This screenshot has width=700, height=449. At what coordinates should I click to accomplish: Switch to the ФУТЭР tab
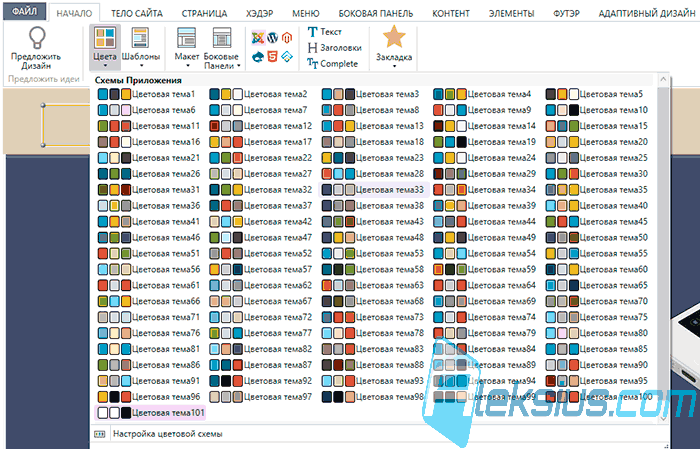[566, 13]
